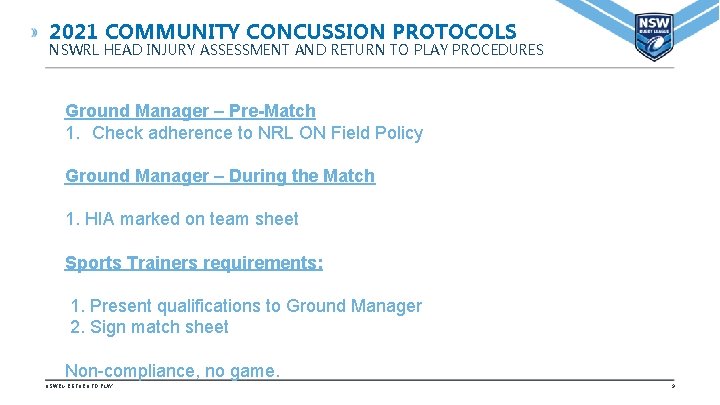Select Present qualifications to Ground Manager line
The height and width of the screenshot is (405, 720).
[x=255, y=306]
